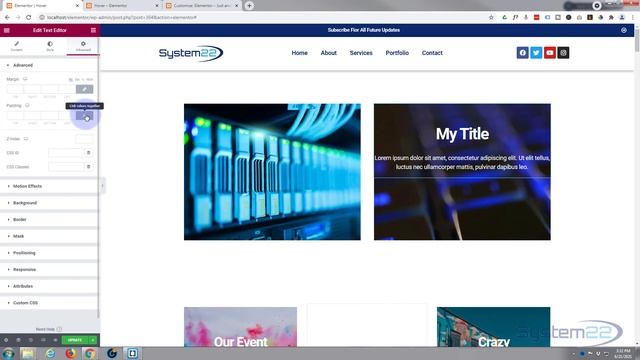The height and width of the screenshot is (360, 640).
Task: Click the Crazy image box
Action: (493, 327)
